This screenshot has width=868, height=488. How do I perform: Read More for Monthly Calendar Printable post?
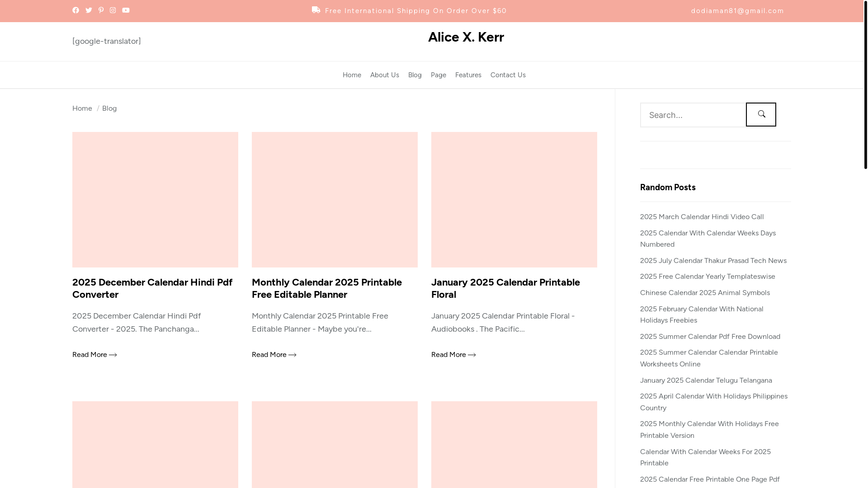coord(274,355)
